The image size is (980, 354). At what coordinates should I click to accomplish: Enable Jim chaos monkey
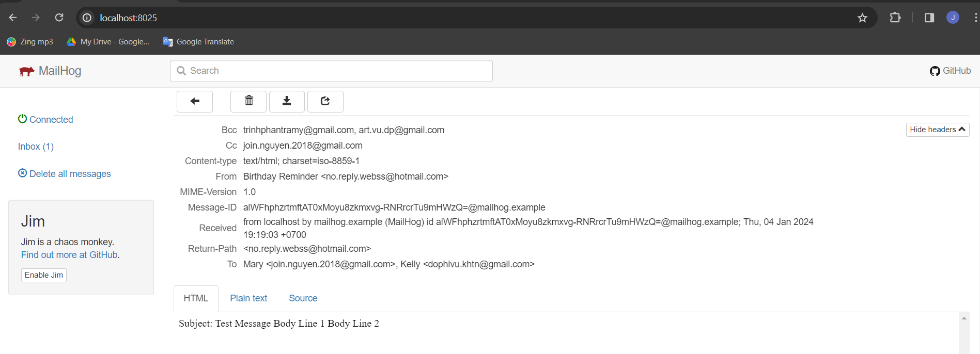[x=44, y=275]
